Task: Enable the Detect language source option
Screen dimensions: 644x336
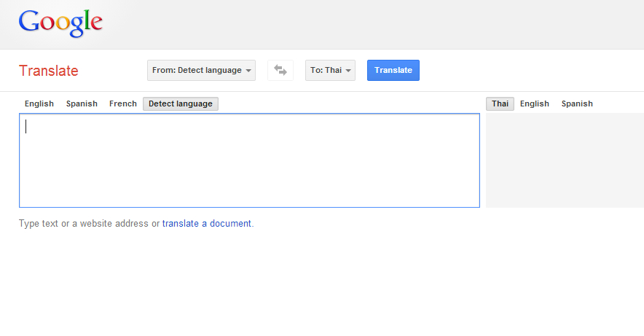Action: click(x=181, y=103)
